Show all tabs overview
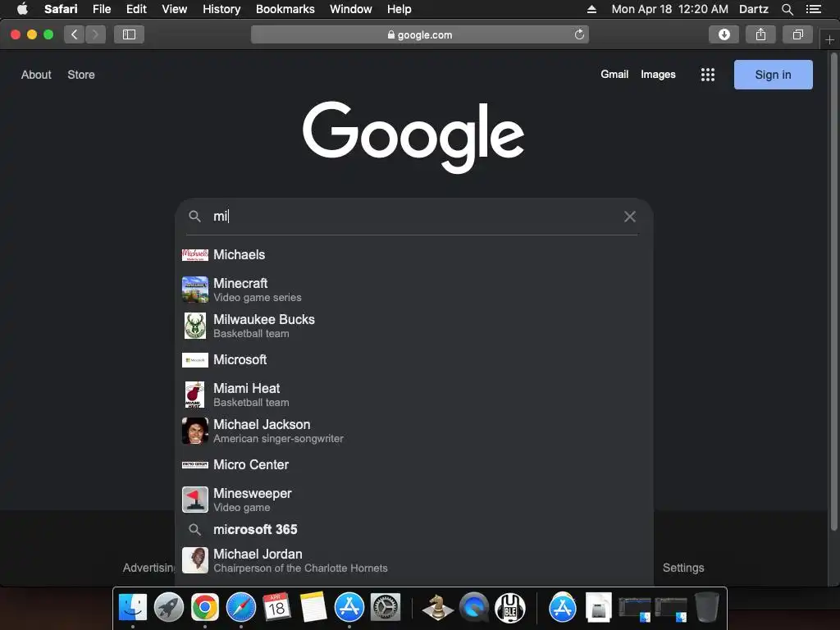The image size is (840, 630). coord(797,34)
